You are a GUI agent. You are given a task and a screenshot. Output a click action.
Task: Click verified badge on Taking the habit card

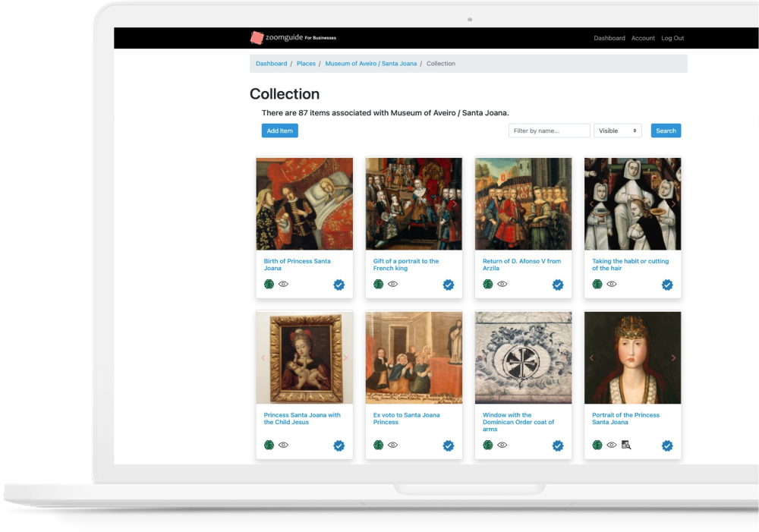click(x=667, y=285)
